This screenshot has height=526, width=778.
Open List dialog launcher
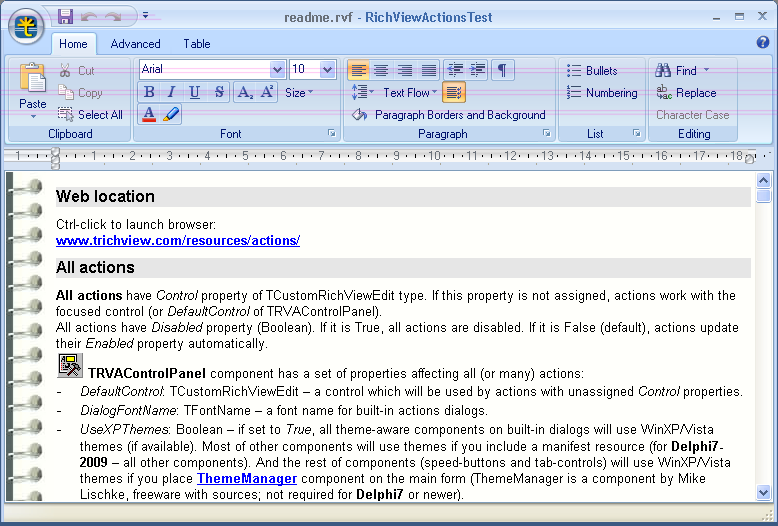[637, 133]
